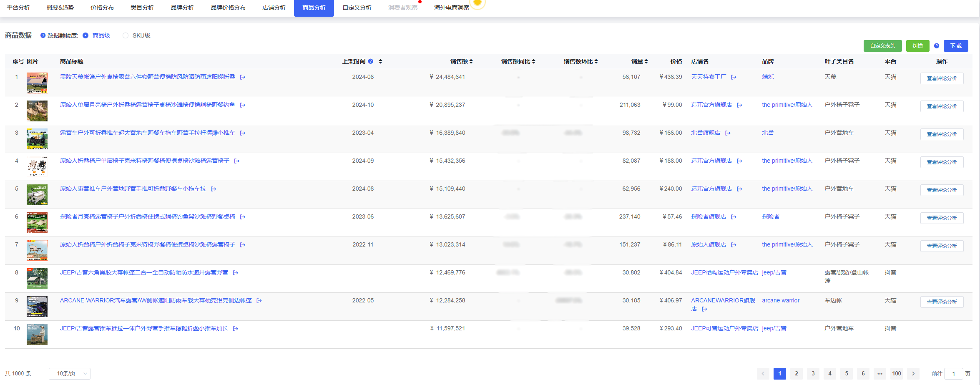
Task: Click store link icon next to 天天特卖工厂
Action: coord(734,77)
